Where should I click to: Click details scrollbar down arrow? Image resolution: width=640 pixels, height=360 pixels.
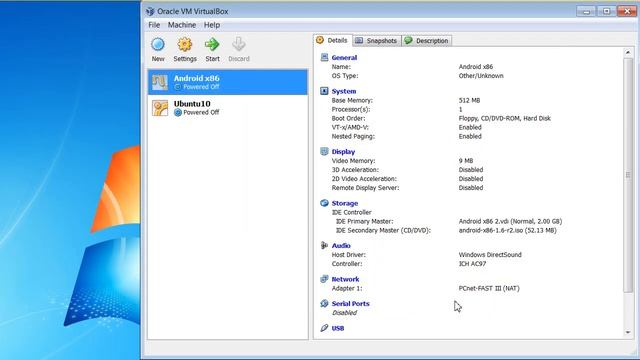pos(628,333)
